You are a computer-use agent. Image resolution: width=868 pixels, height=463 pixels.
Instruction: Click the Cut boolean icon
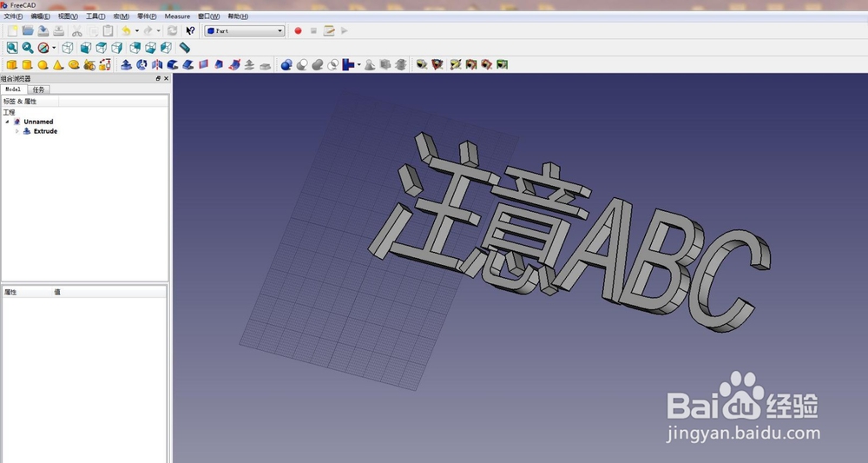pos(302,65)
